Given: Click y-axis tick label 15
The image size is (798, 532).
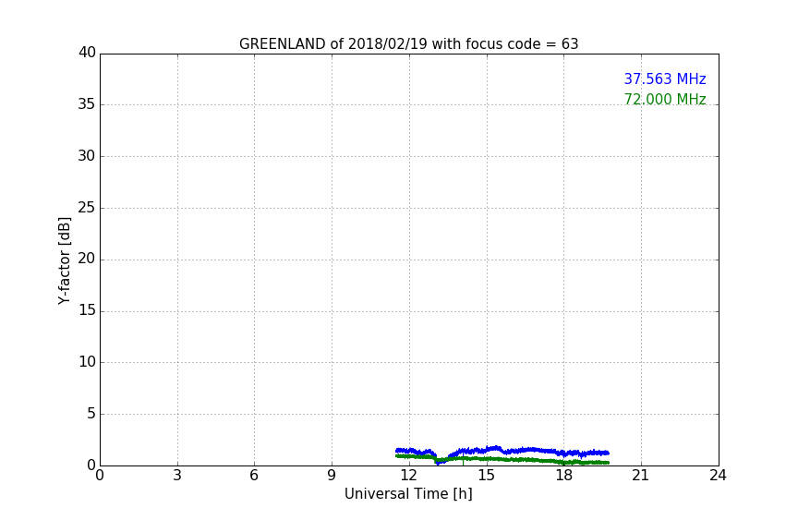Looking at the screenshot, I should 87,310.
